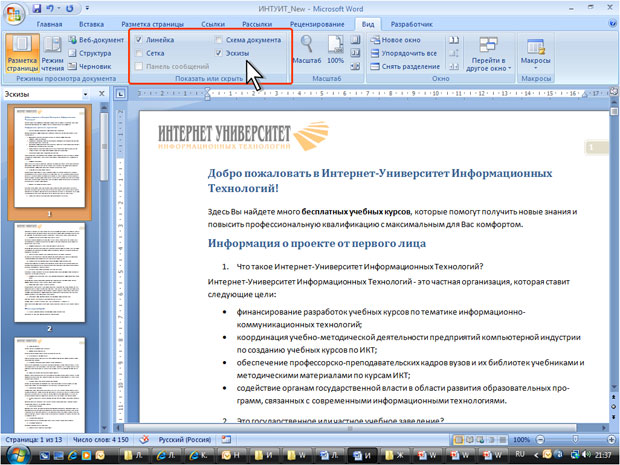Click the tab stop selector at ruler corner
This screenshot has height=465, width=620.
(x=121, y=94)
